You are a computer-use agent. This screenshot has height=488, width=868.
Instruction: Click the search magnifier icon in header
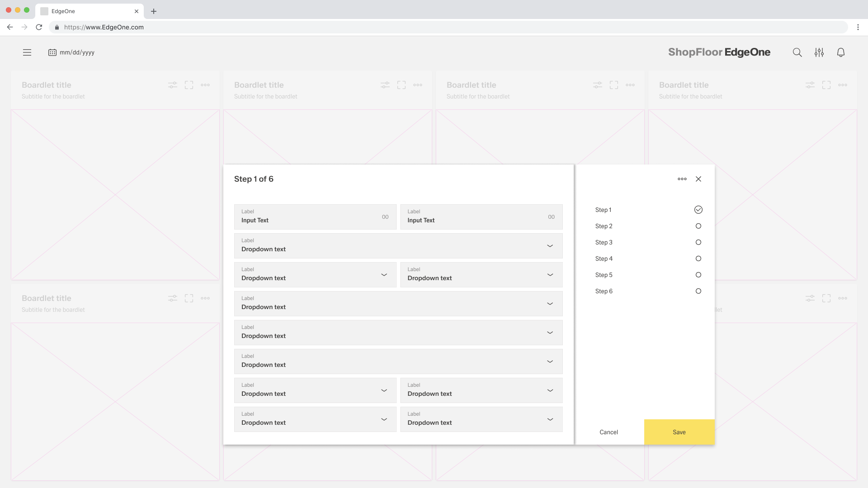point(797,52)
